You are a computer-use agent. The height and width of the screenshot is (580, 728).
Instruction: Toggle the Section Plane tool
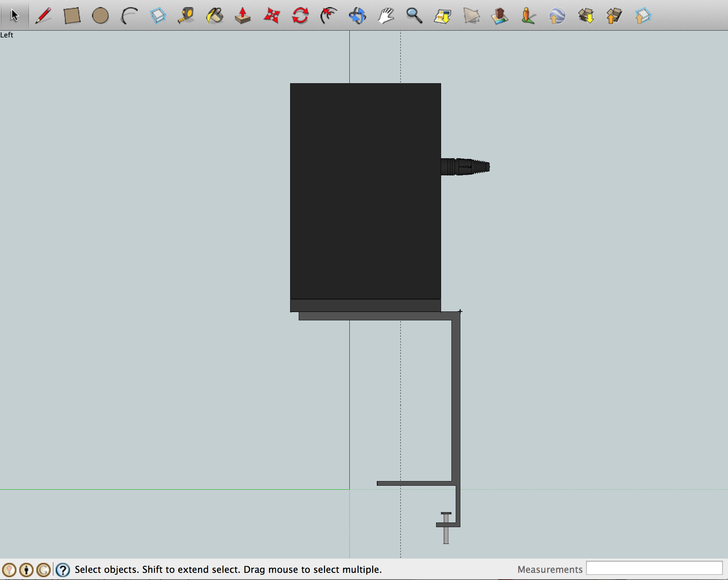pos(471,16)
